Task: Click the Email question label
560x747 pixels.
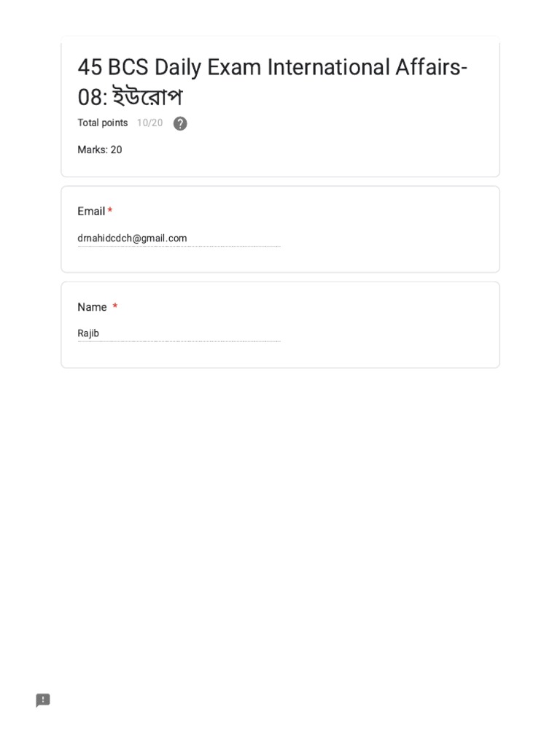Action: (91, 211)
